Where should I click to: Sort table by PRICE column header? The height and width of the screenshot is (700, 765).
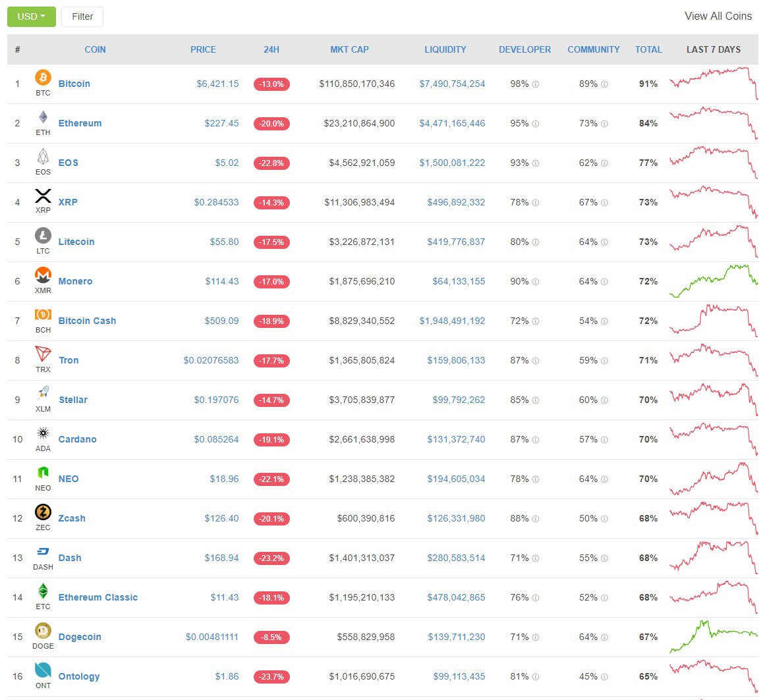click(x=203, y=50)
